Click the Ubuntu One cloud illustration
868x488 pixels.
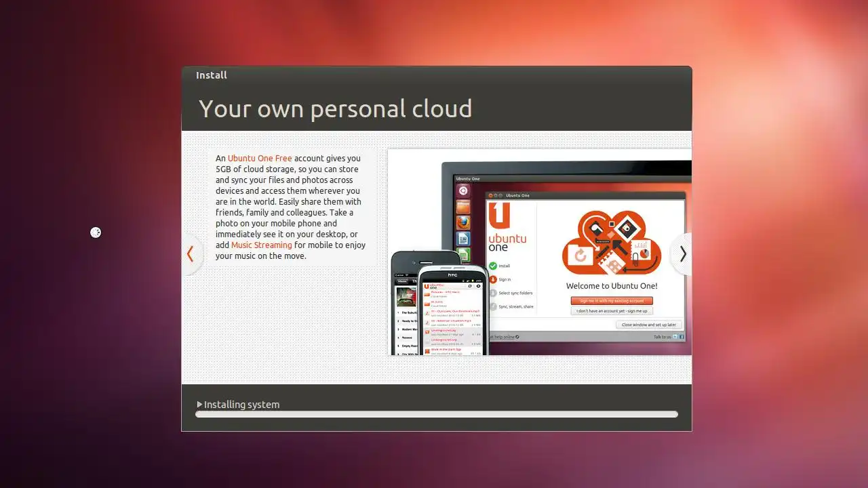612,243
